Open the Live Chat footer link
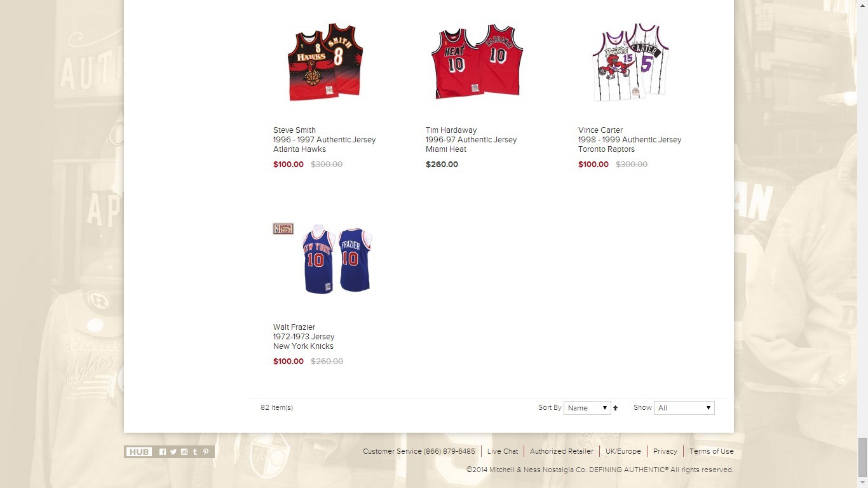This screenshot has height=488, width=868. click(x=503, y=451)
